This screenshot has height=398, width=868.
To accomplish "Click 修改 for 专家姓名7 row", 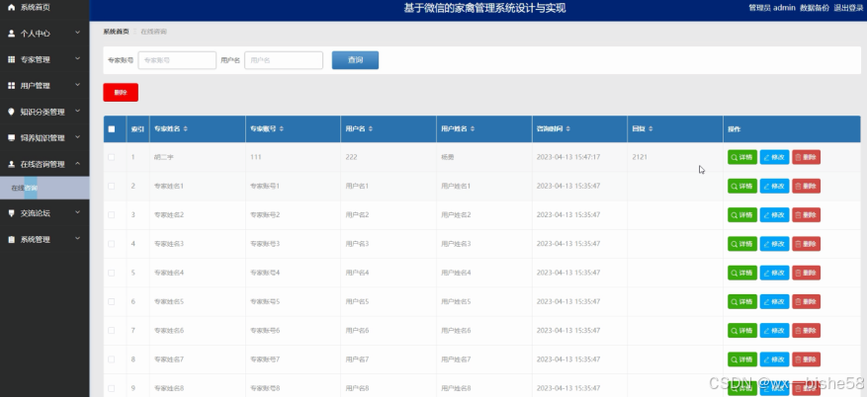I will [774, 359].
